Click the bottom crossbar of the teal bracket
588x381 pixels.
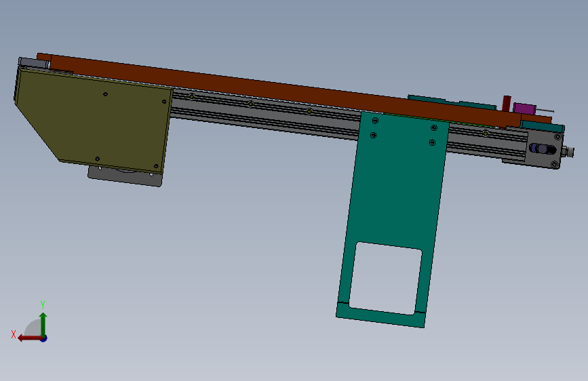click(380, 315)
